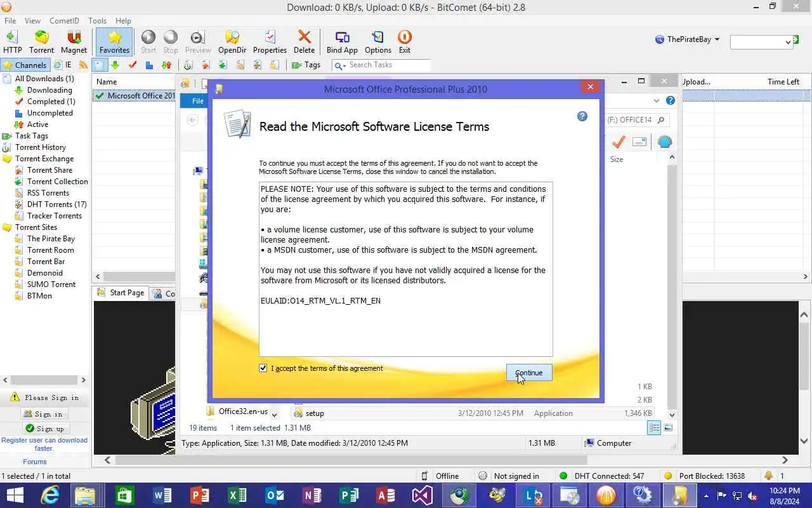This screenshot has height=508, width=812.
Task: Open task Properties from the toolbar
Action: [x=270, y=42]
